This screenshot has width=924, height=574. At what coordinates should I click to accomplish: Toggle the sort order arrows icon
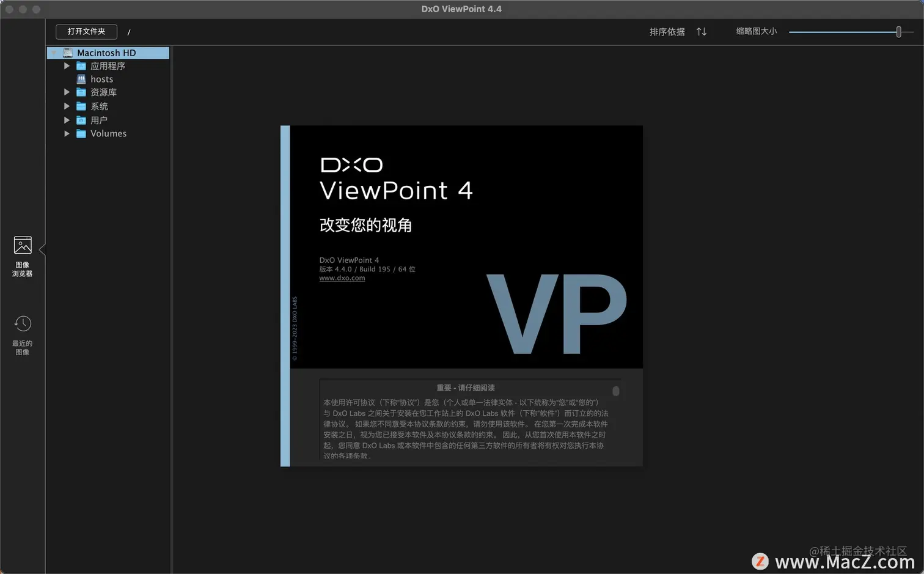tap(702, 31)
